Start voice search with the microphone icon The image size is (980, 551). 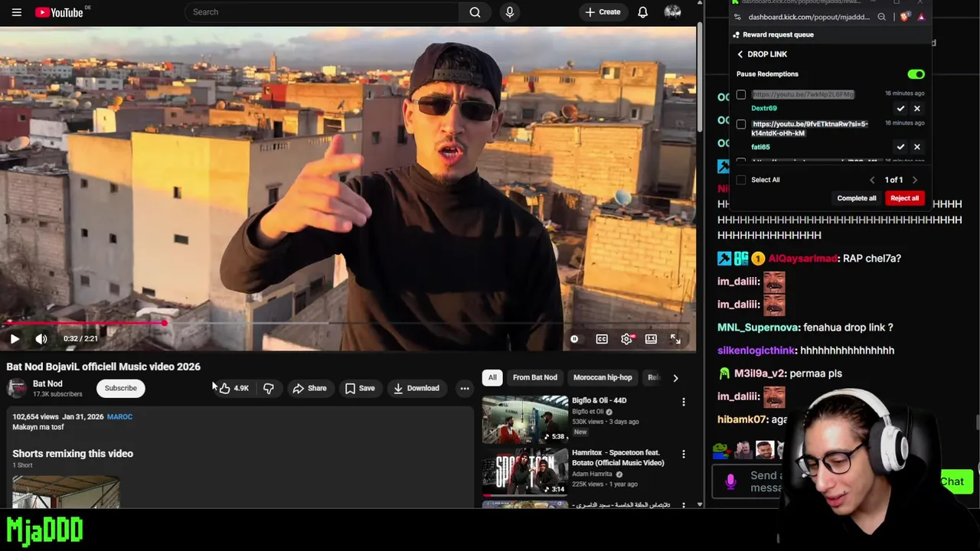(x=509, y=12)
